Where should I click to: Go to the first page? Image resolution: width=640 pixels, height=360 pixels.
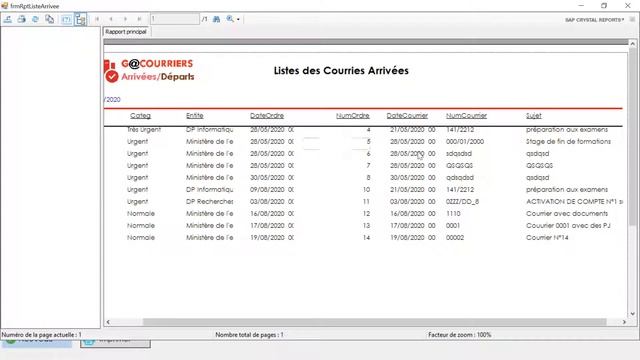[97, 19]
